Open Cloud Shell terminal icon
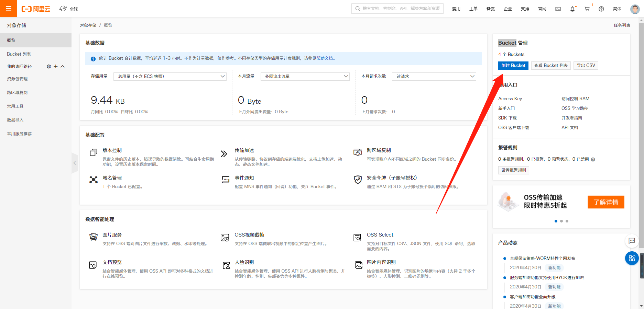Viewport: 644px width, 309px height. coord(558,9)
